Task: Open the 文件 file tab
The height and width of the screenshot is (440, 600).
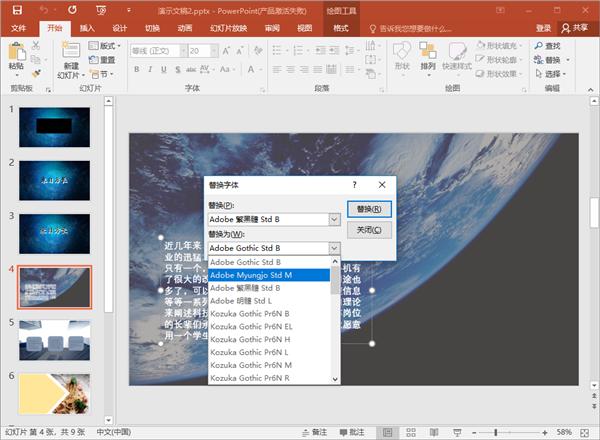Action: click(x=18, y=28)
